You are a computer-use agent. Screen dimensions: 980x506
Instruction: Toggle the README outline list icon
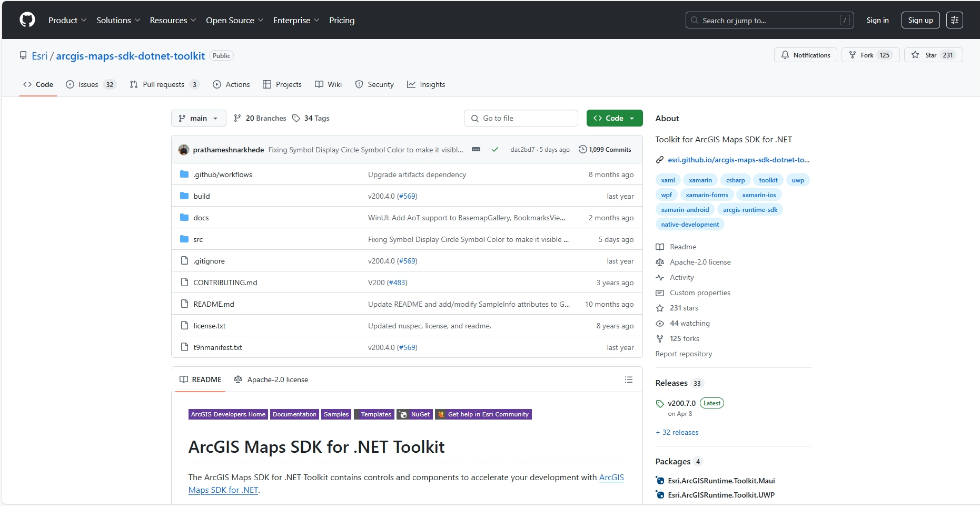click(628, 379)
